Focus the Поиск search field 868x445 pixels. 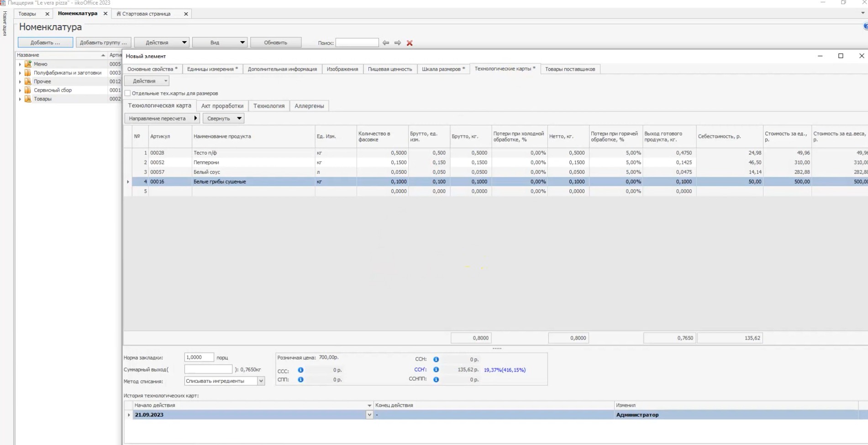tap(357, 42)
